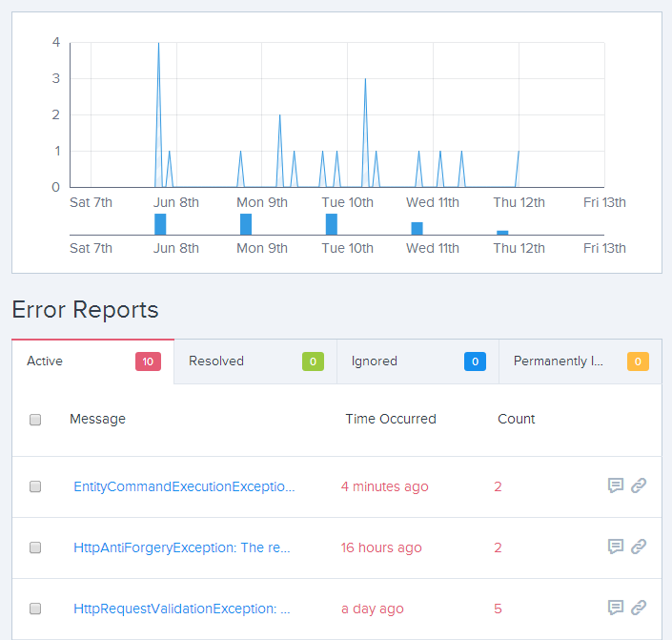The image size is (672, 640).
Task: Click the 'a day ago' timestamp
Action: tap(372, 609)
